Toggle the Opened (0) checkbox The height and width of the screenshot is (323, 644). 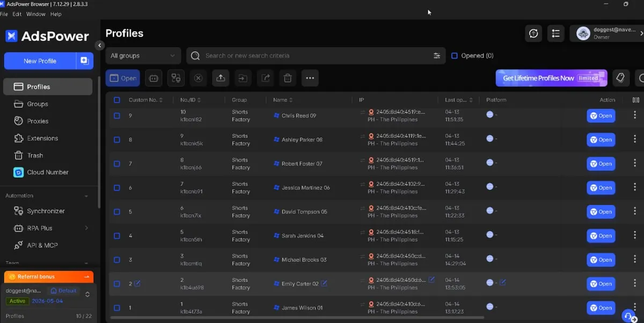click(455, 56)
